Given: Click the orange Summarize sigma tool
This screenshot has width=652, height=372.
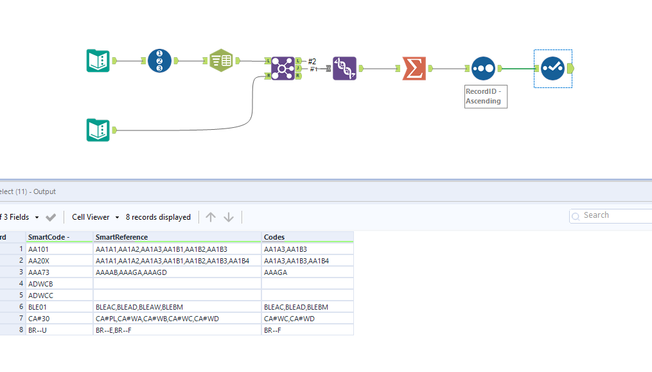Looking at the screenshot, I should pyautogui.click(x=414, y=68).
